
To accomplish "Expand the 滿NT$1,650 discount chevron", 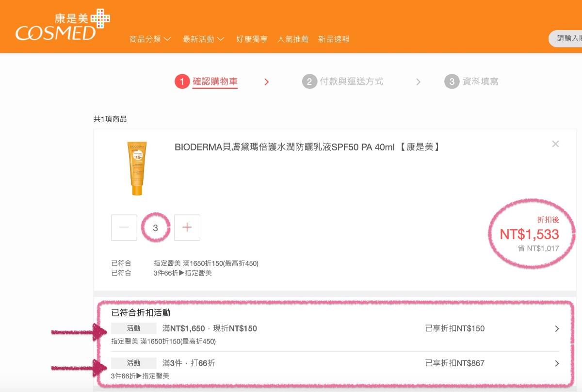I will 557,329.
